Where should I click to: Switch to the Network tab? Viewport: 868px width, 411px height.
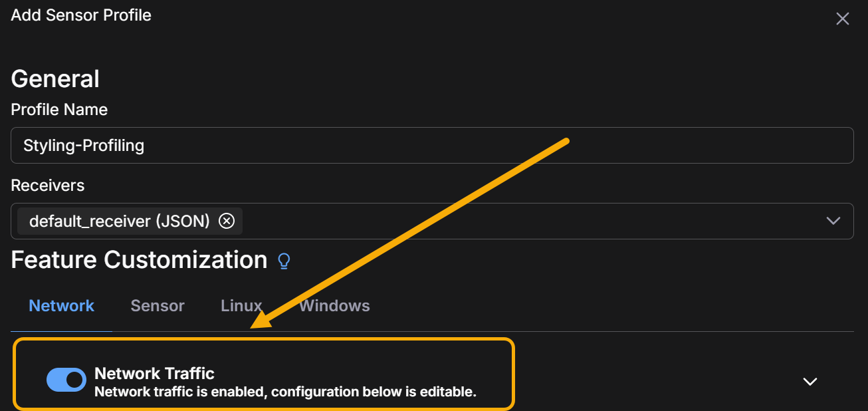pyautogui.click(x=62, y=306)
